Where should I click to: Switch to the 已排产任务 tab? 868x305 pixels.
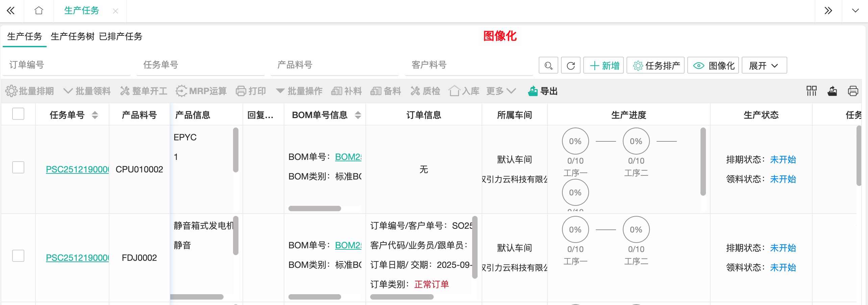121,36
